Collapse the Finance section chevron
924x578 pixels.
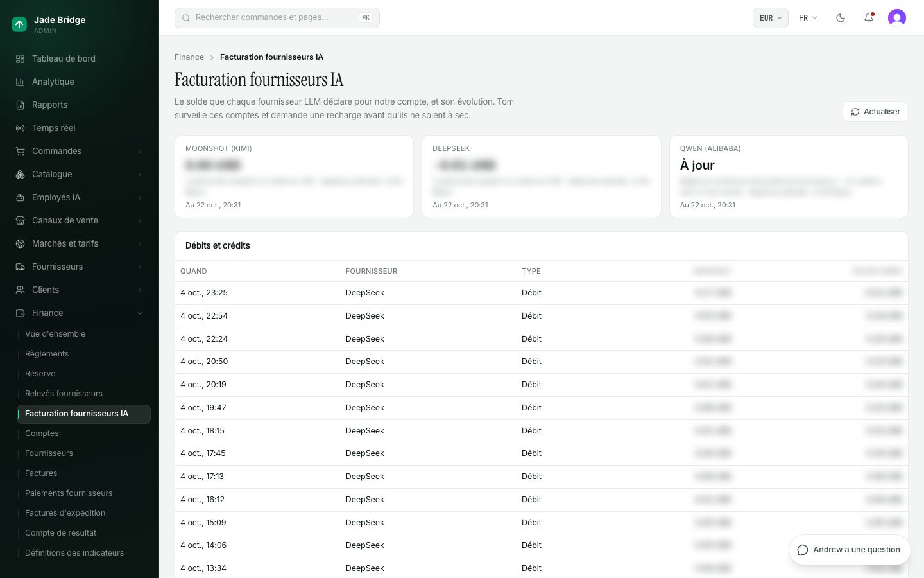pyautogui.click(x=140, y=313)
